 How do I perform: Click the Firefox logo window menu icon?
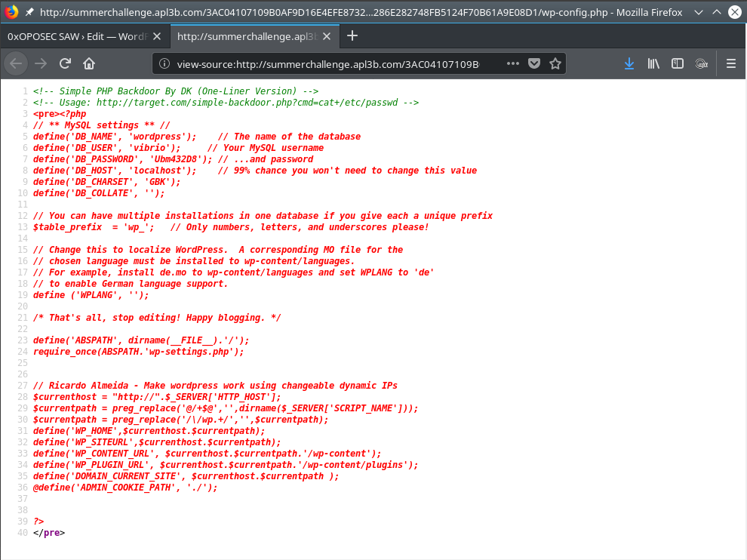[11, 12]
